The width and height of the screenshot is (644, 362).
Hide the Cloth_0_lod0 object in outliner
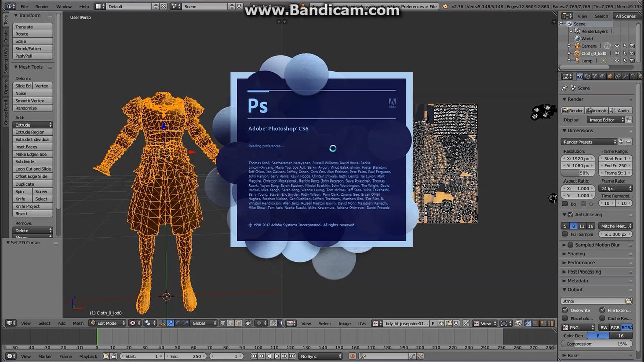[617, 53]
